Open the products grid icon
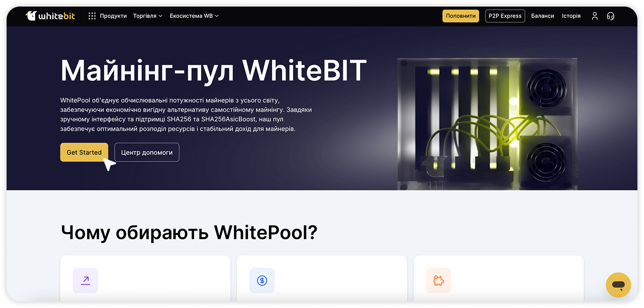 click(92, 16)
